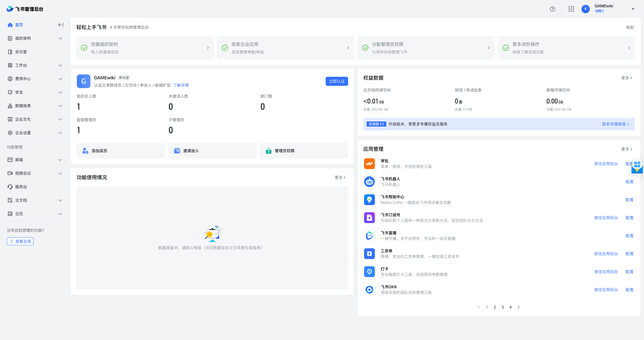Screen dimensions: 644x340
Task: Select 服务台 in the sidebar
Action: click(x=21, y=187)
